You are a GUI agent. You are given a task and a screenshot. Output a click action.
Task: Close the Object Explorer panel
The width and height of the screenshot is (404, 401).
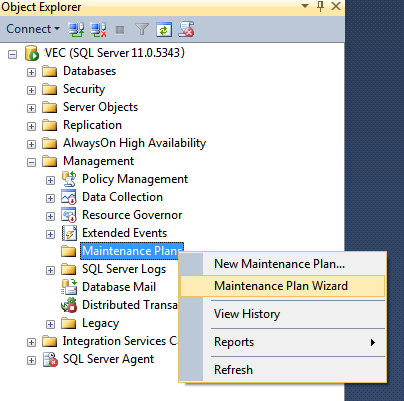[336, 6]
